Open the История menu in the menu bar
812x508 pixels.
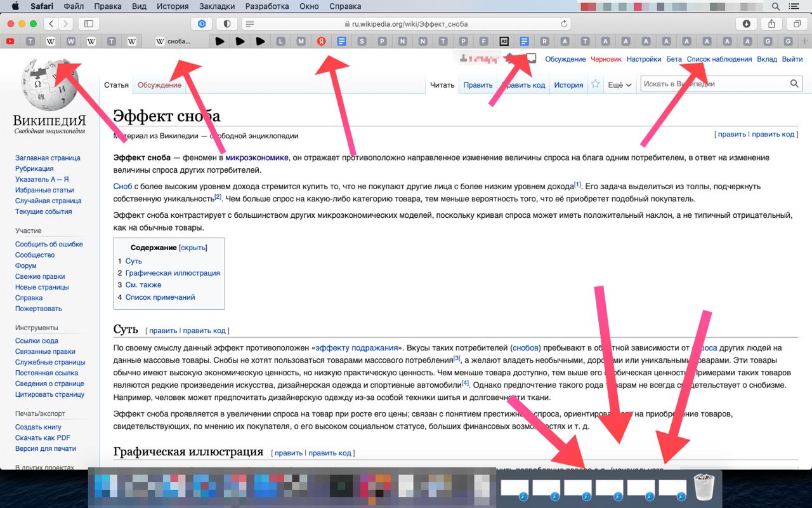click(173, 6)
